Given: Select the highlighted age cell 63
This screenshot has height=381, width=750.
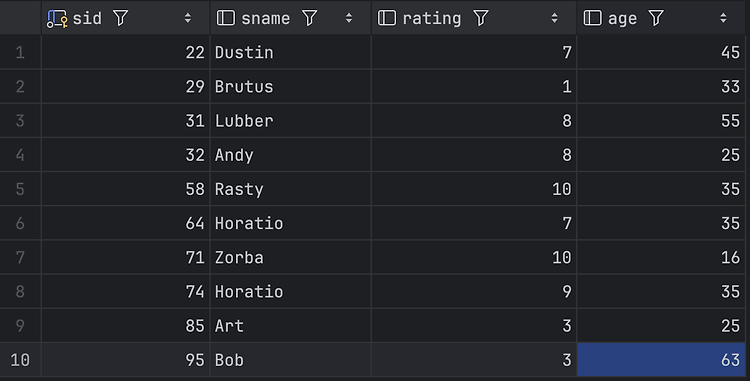Looking at the screenshot, I should [x=661, y=359].
